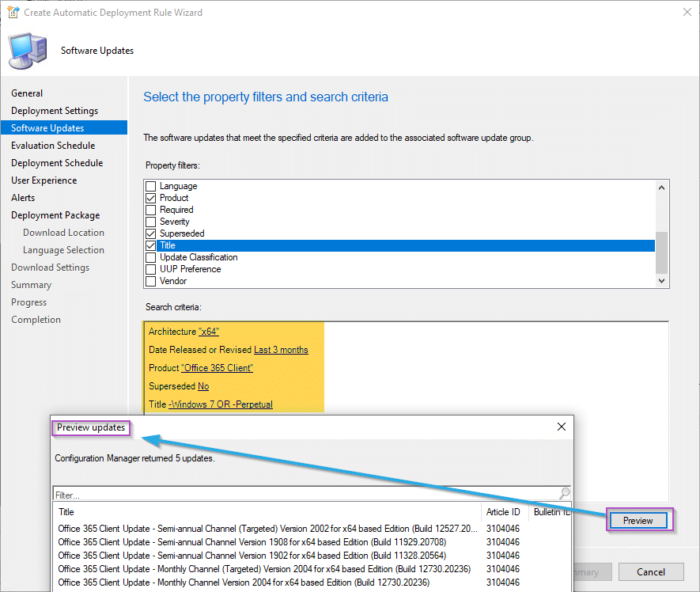Click the Preview button

[x=638, y=521]
